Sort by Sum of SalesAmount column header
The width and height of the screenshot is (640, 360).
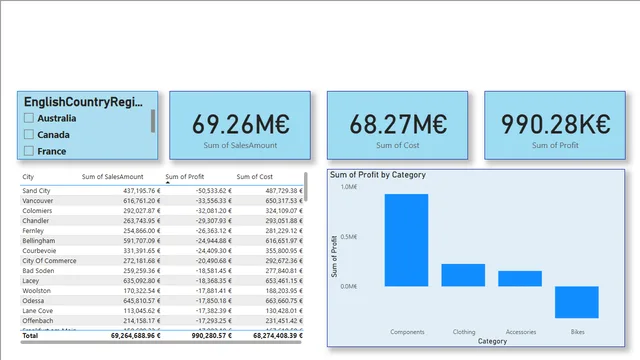(112, 177)
